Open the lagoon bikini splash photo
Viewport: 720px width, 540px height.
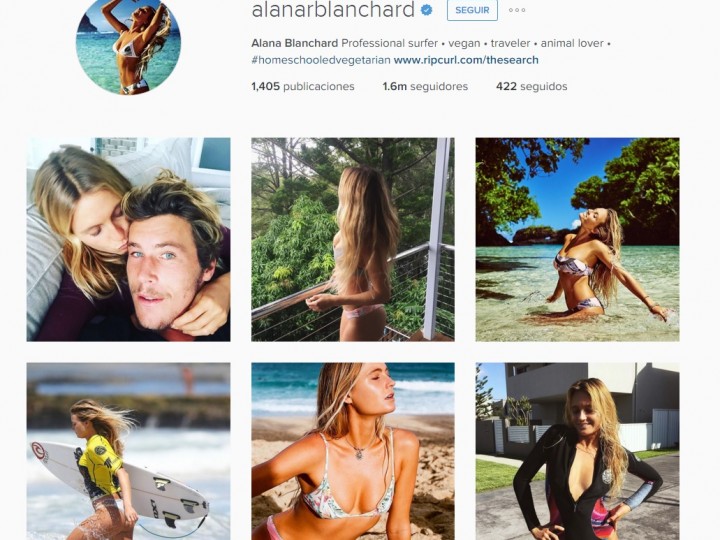[x=577, y=239]
